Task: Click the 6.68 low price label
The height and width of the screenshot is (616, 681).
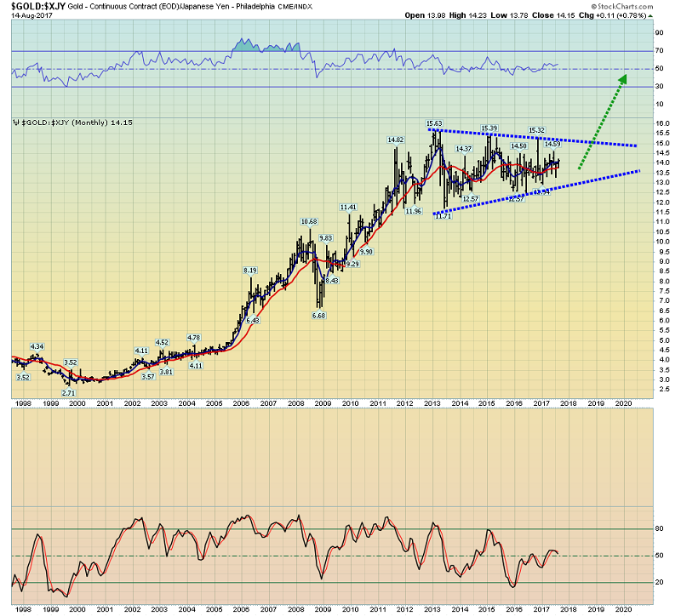Action: point(318,316)
